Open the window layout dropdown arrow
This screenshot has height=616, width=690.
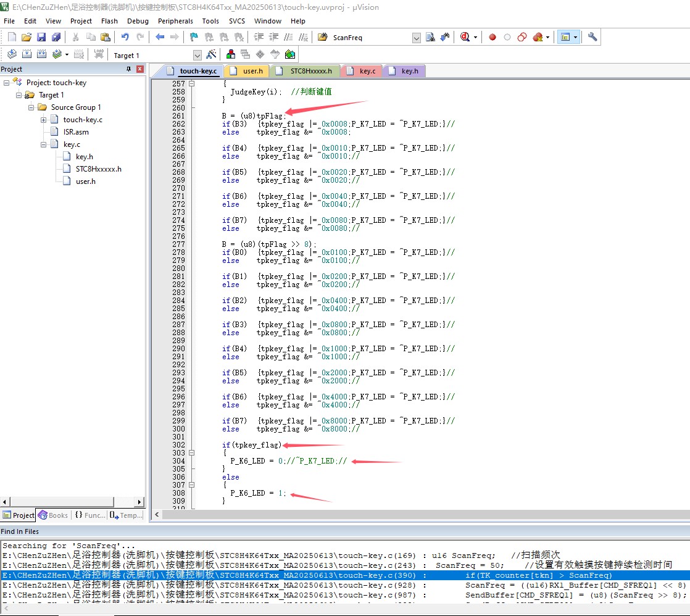point(575,38)
